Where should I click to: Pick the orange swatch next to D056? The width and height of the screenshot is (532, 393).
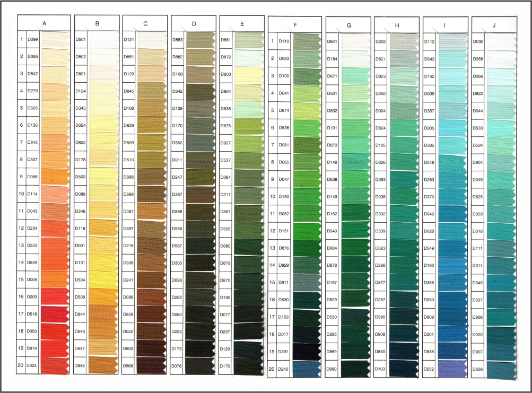(55, 177)
